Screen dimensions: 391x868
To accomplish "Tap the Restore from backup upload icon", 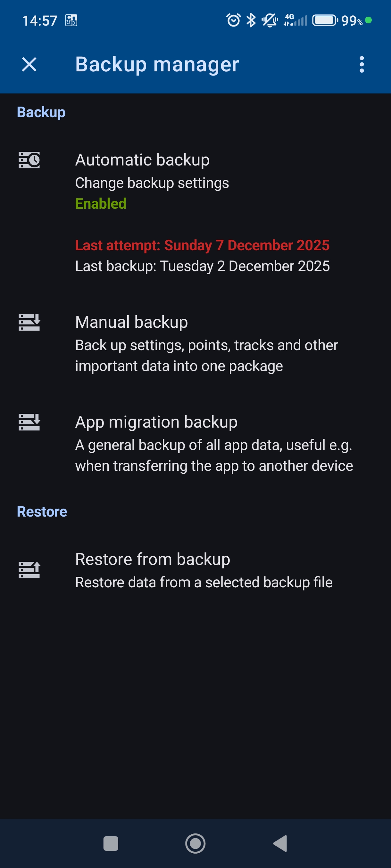I will [29, 569].
